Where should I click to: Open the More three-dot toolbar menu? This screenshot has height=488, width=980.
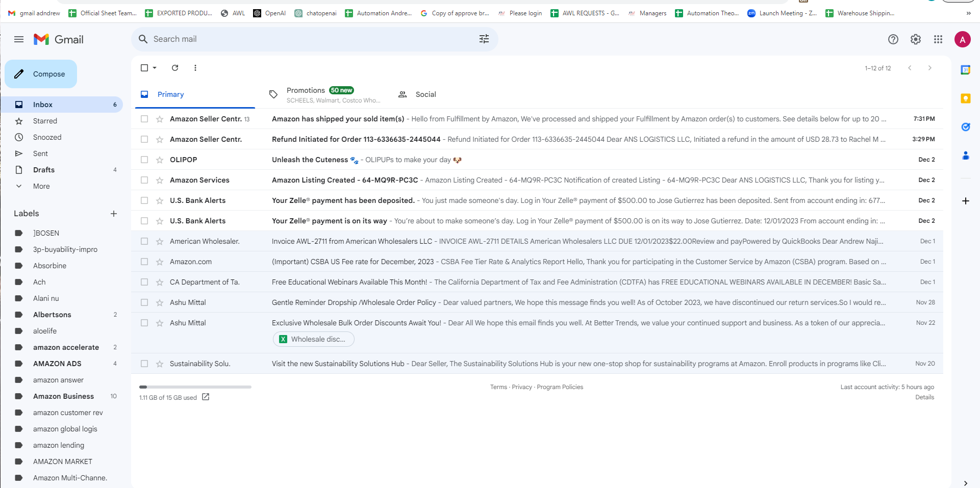click(195, 68)
